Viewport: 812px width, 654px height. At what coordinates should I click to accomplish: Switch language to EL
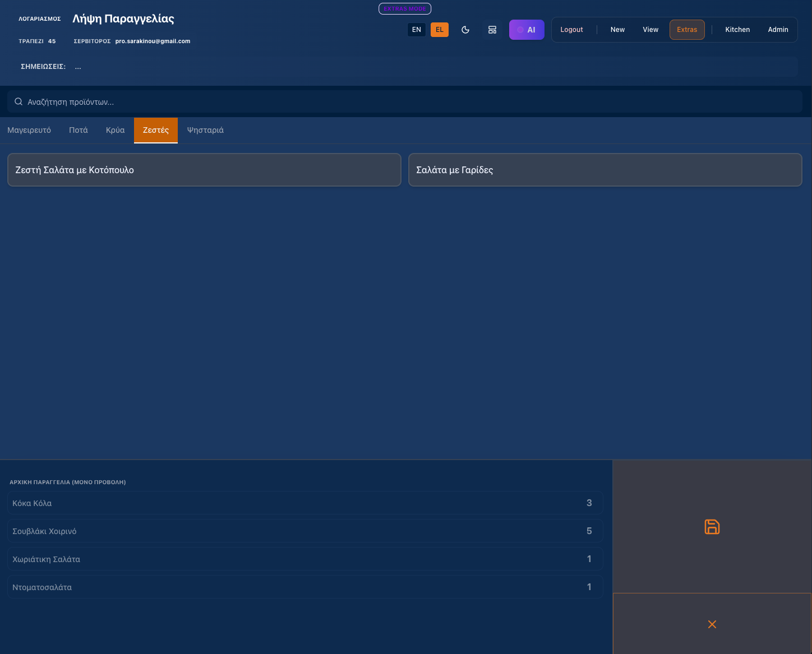[x=440, y=30]
